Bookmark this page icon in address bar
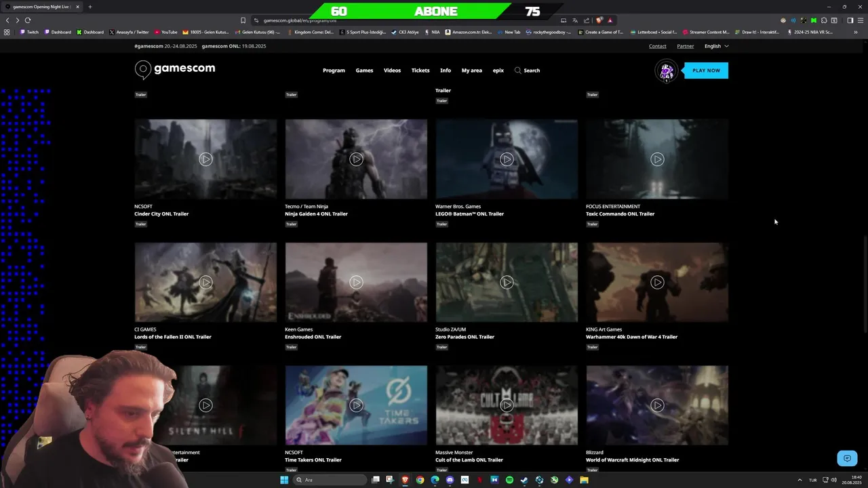The image size is (868, 488). (x=243, y=20)
